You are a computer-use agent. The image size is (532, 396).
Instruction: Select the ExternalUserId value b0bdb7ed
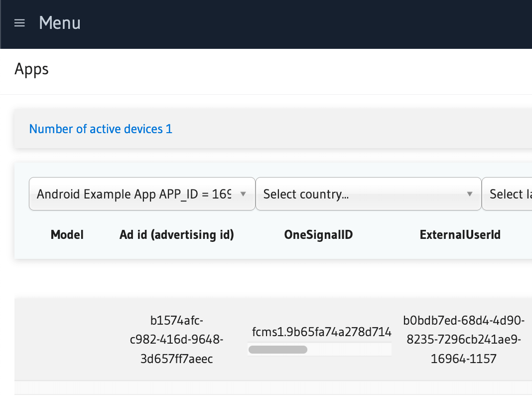tap(464, 339)
